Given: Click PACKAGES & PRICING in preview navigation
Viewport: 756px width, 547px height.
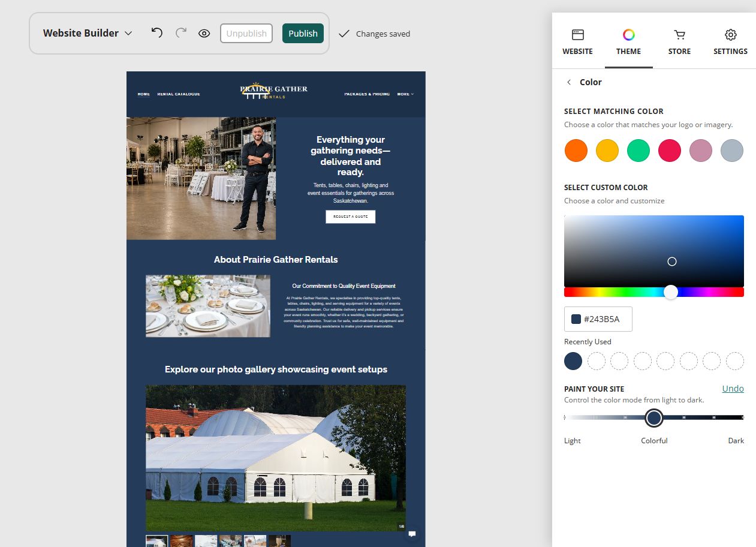Looking at the screenshot, I should click(367, 94).
